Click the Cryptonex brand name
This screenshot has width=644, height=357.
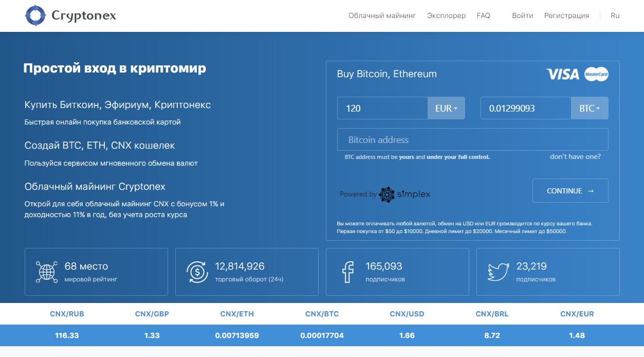[84, 16]
